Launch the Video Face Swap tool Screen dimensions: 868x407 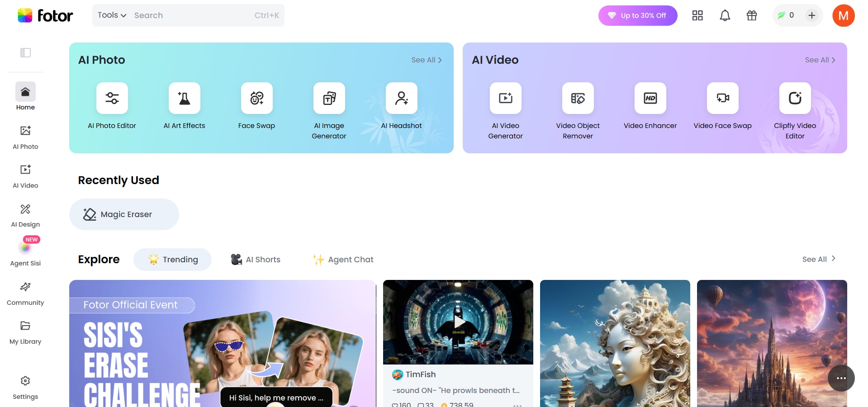pos(723,106)
